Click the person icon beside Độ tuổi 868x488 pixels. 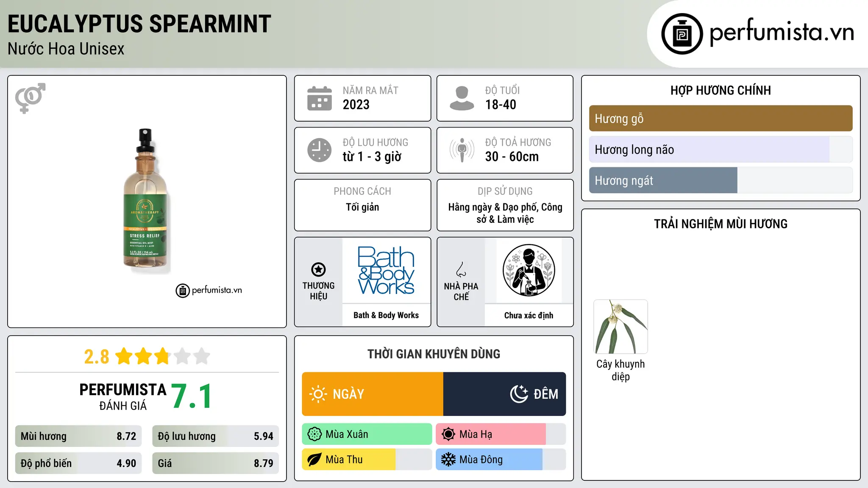(x=462, y=98)
